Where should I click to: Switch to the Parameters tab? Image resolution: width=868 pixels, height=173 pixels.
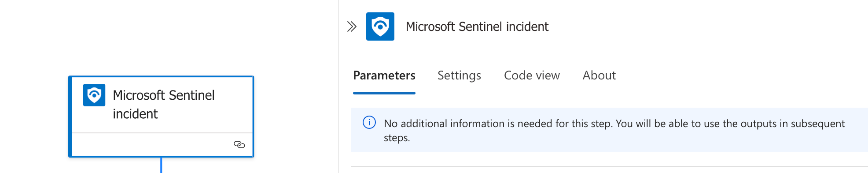(384, 75)
